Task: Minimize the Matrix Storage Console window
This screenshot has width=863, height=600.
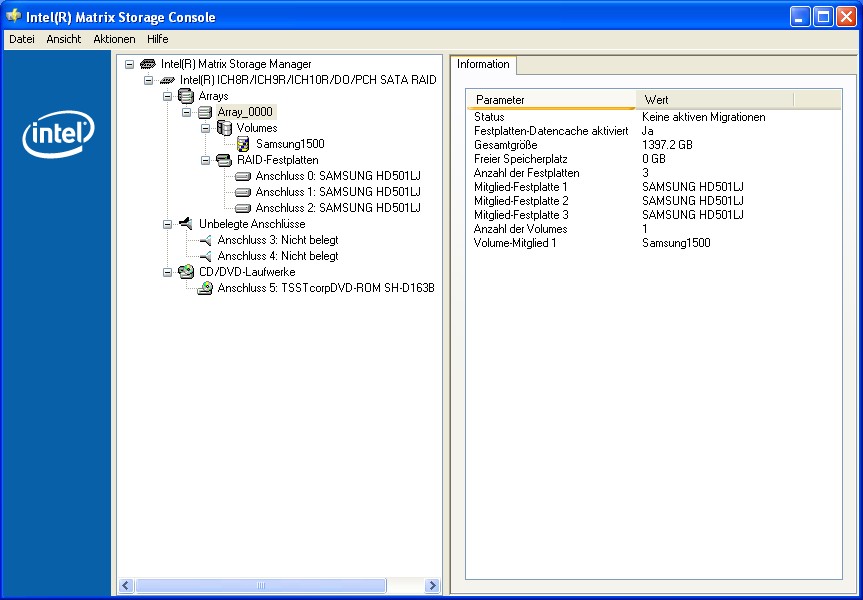Action: [x=800, y=17]
